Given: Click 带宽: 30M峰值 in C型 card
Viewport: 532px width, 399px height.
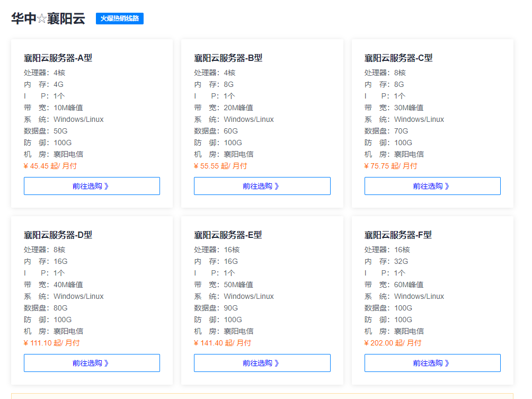Looking at the screenshot, I should coord(394,108).
